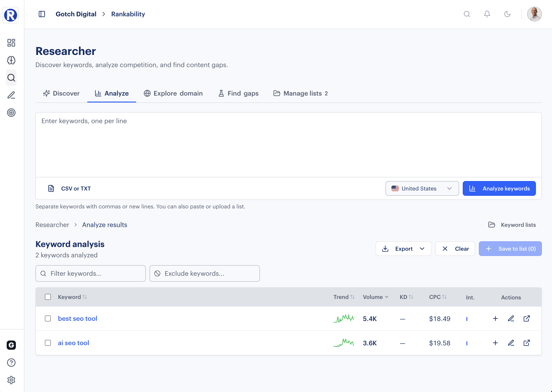Expand the Export dropdown
The image size is (552, 392).
click(403, 249)
